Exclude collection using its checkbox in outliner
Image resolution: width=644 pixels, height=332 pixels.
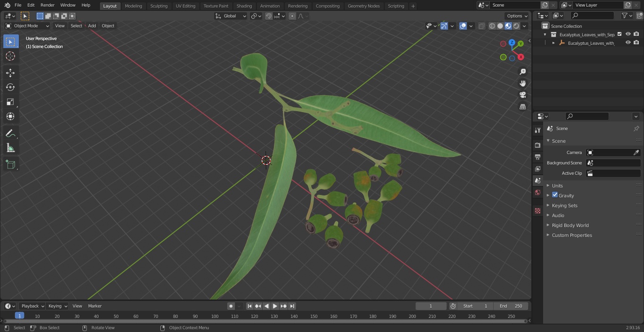(x=619, y=34)
